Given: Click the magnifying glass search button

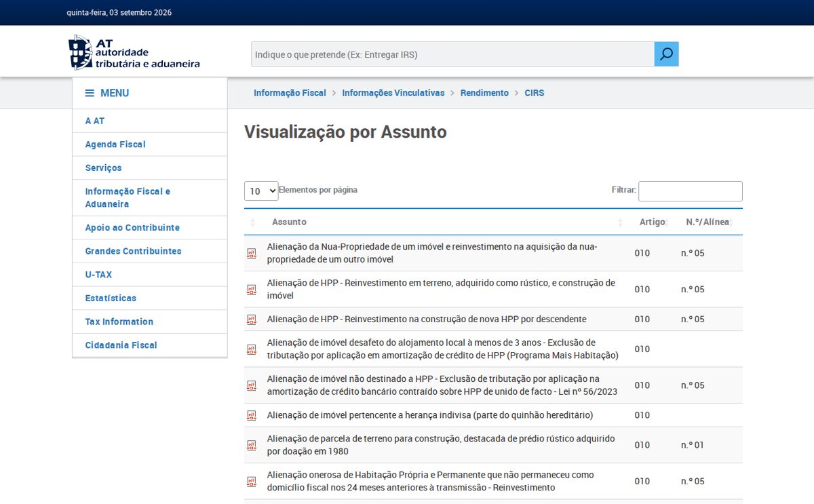Looking at the screenshot, I should coord(666,54).
